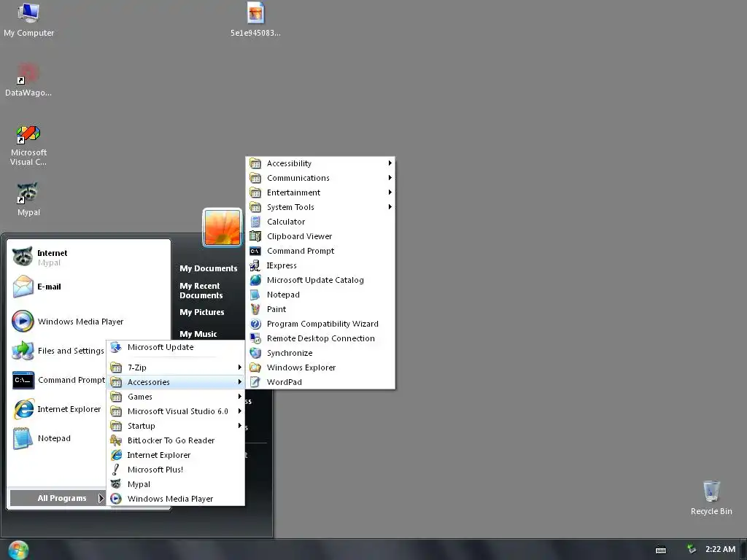Open Command Prompt in the Accessories submenu
Screen dimensions: 747x560
tap(320, 251)
